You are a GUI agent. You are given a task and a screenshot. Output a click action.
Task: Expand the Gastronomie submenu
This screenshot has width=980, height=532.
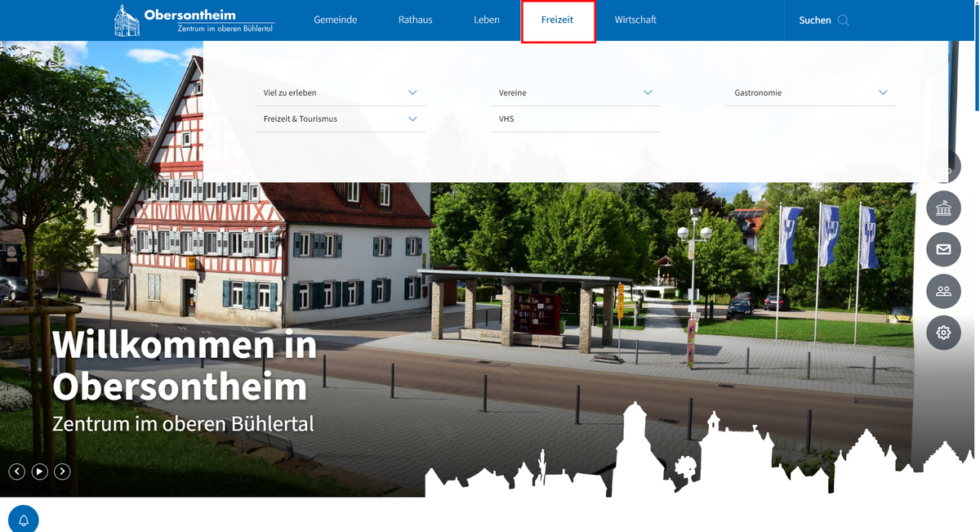point(883,93)
